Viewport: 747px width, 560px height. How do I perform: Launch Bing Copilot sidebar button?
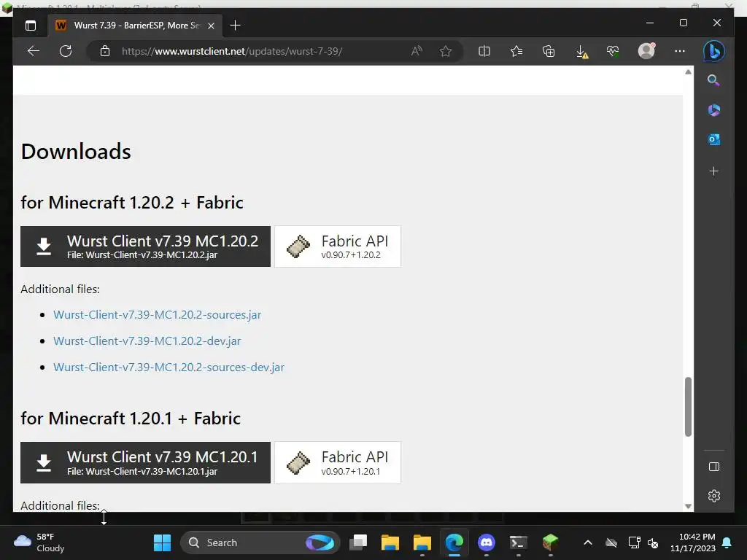[713, 51]
